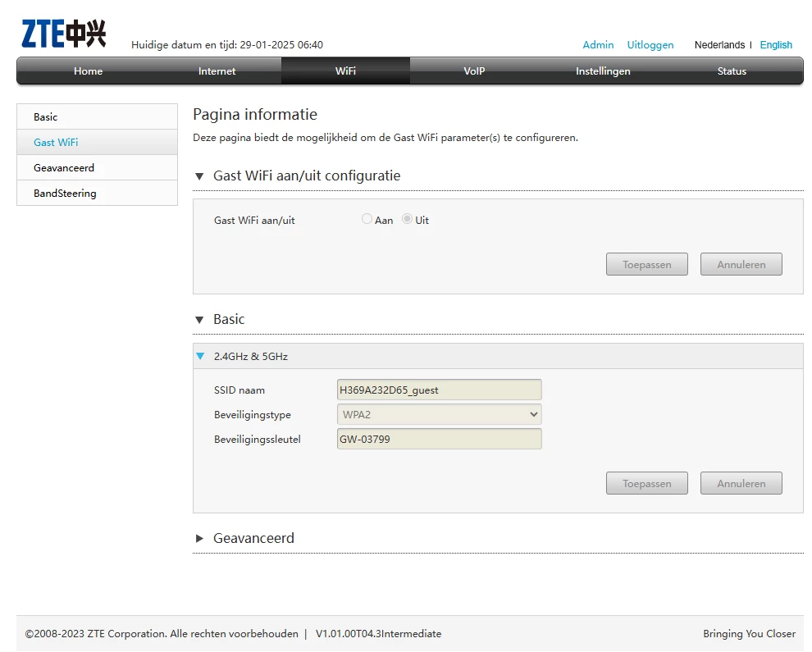
Task: Click the Pagina informatie heading
Action: pyautogui.click(x=255, y=115)
